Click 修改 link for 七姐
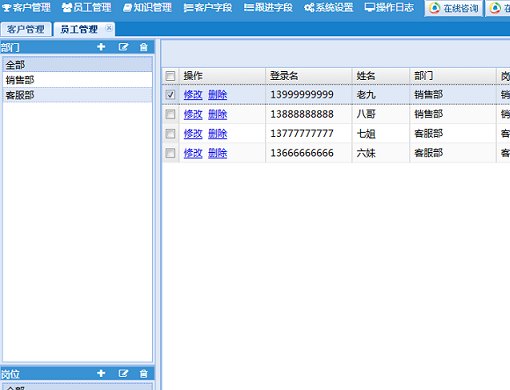510x390 pixels. coord(193,134)
